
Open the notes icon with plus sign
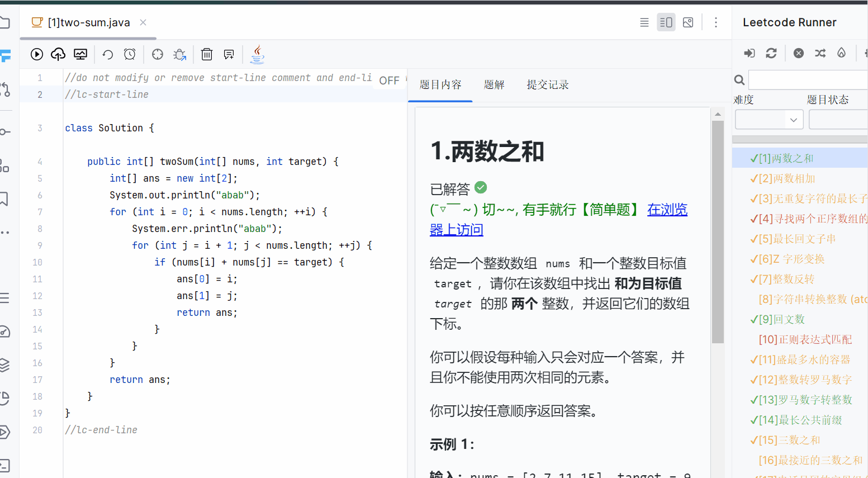[x=229, y=54]
